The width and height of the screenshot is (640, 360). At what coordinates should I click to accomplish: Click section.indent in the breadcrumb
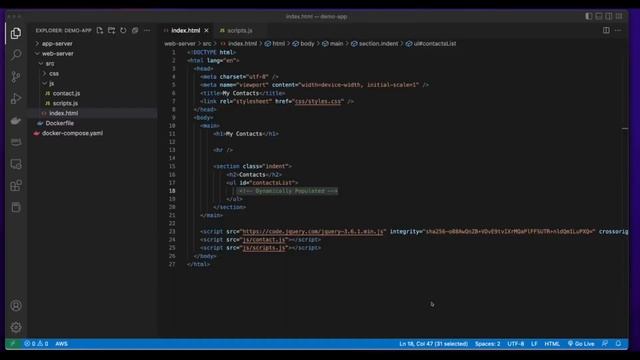coord(378,44)
